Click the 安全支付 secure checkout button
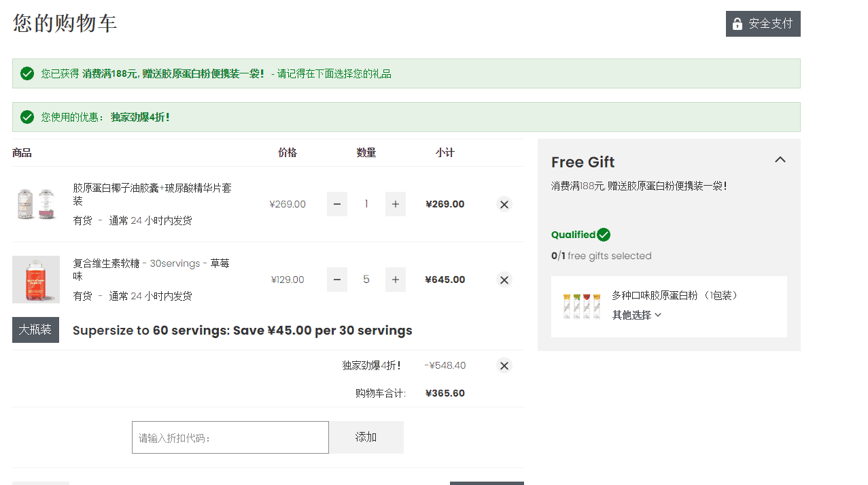The width and height of the screenshot is (868, 485). pos(763,24)
